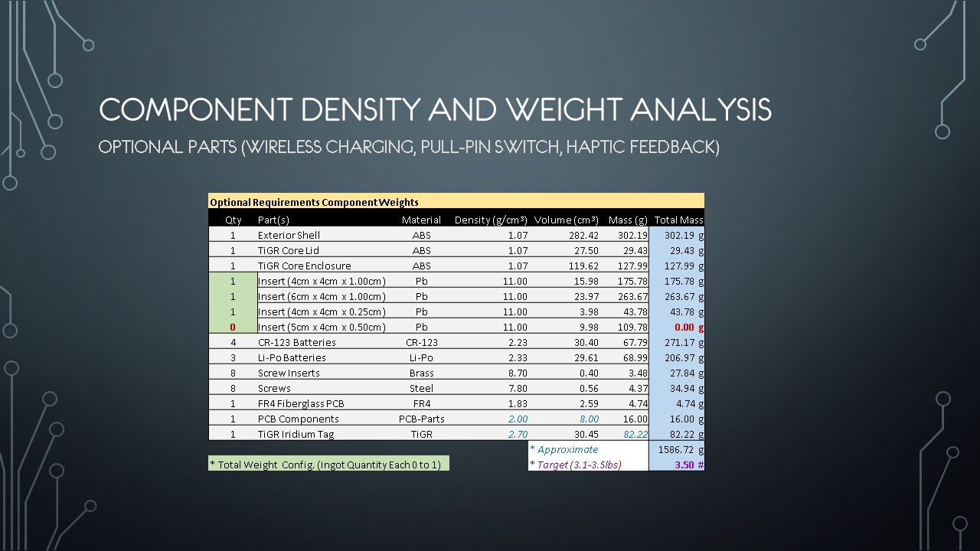The height and width of the screenshot is (551, 980).
Task: Select the green Total Weight Config note
Action: click(x=328, y=465)
